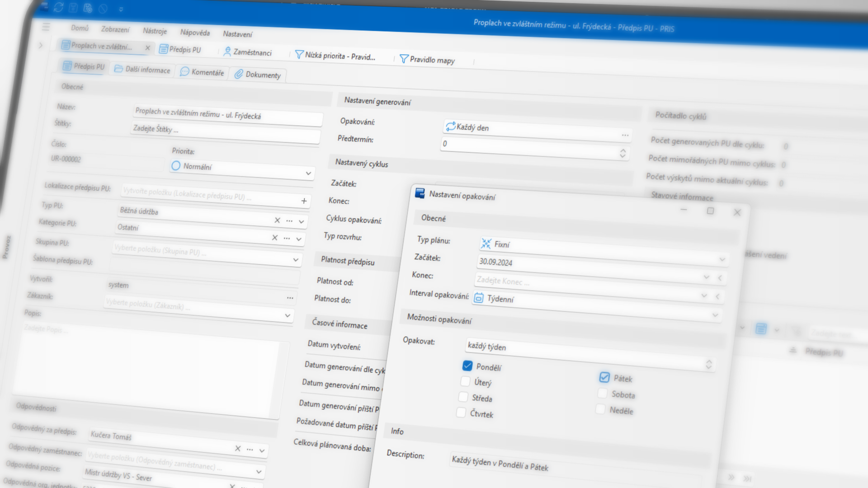The width and height of the screenshot is (868, 488).
Task: Clear the Kategorie PU Ostatní value
Action: click(x=274, y=237)
